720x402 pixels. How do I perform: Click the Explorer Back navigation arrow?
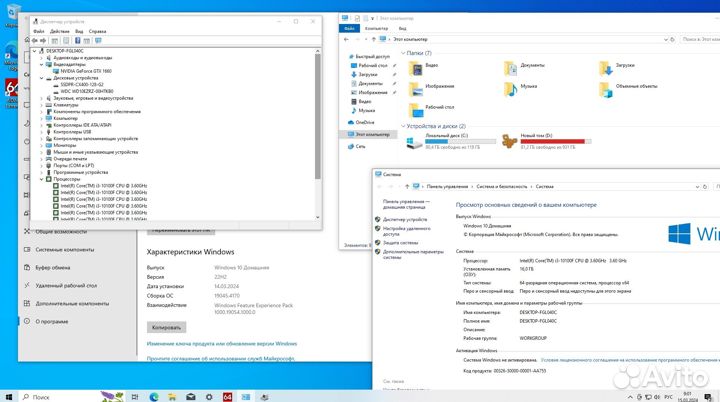[346, 40]
